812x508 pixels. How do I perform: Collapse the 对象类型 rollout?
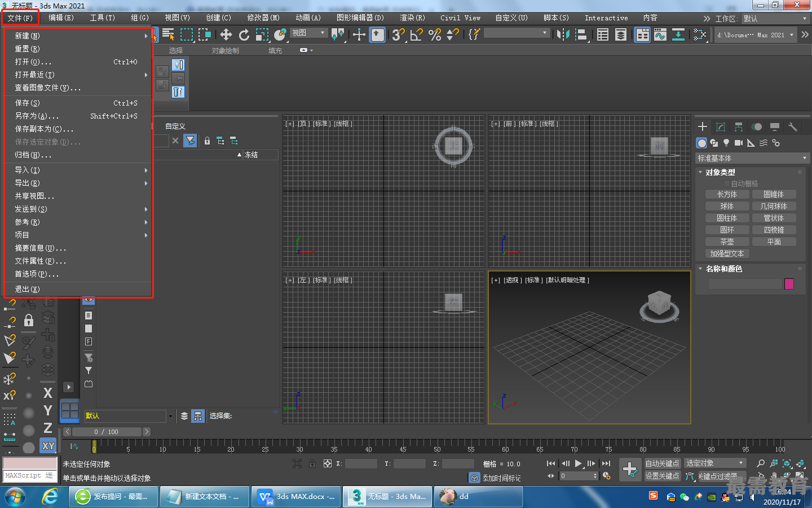point(720,172)
